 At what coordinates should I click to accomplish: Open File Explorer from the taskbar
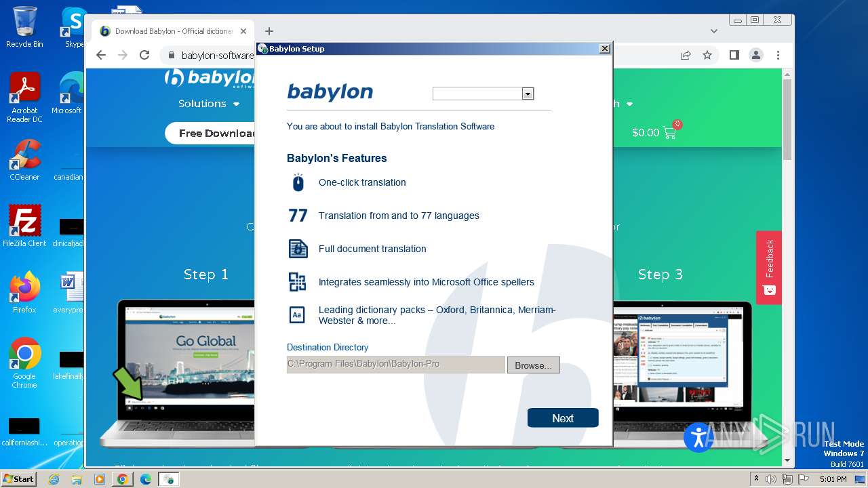[77, 479]
